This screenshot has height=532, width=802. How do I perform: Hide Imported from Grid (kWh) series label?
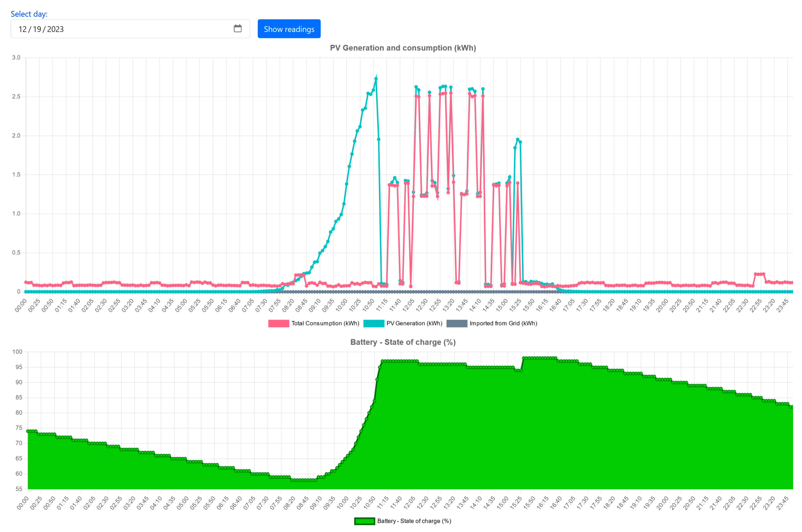click(503, 323)
